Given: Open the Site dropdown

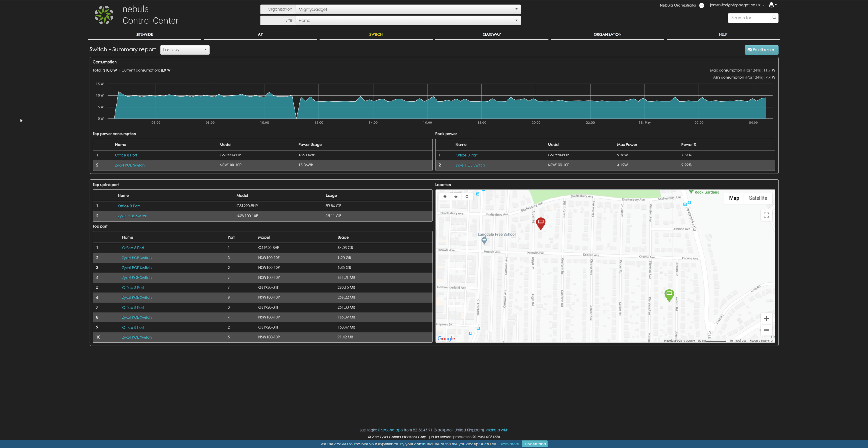Looking at the screenshot, I should click(x=408, y=21).
